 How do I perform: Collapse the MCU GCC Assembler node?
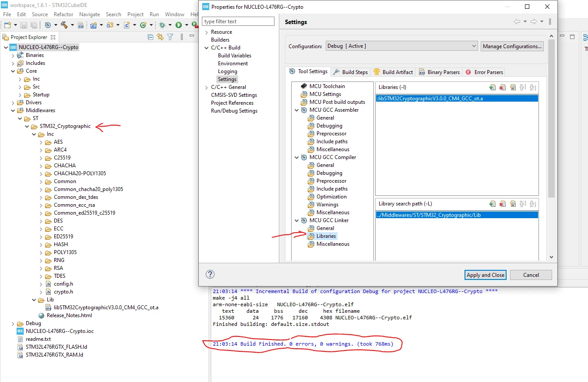[x=297, y=110]
